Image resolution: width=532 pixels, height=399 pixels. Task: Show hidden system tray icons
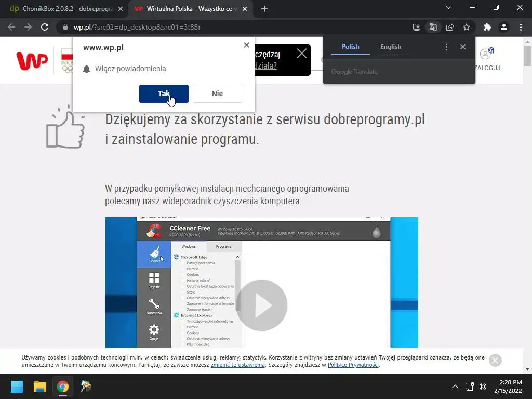(x=455, y=387)
